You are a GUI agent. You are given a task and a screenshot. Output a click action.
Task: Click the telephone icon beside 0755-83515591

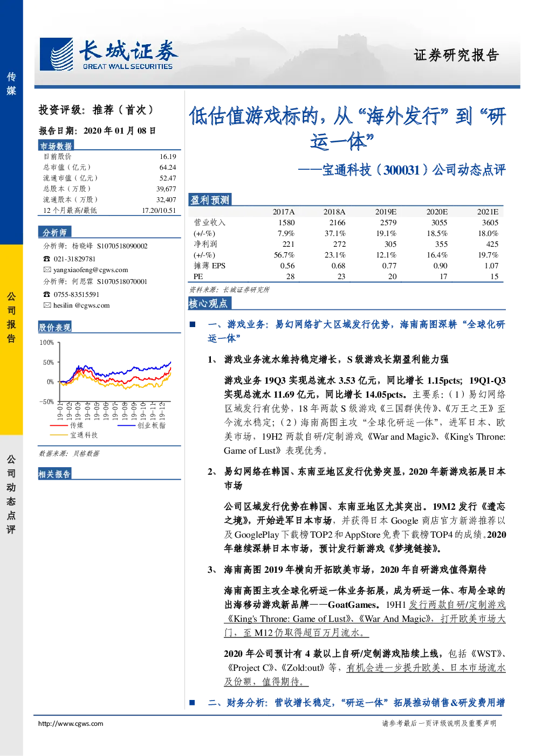47,295
